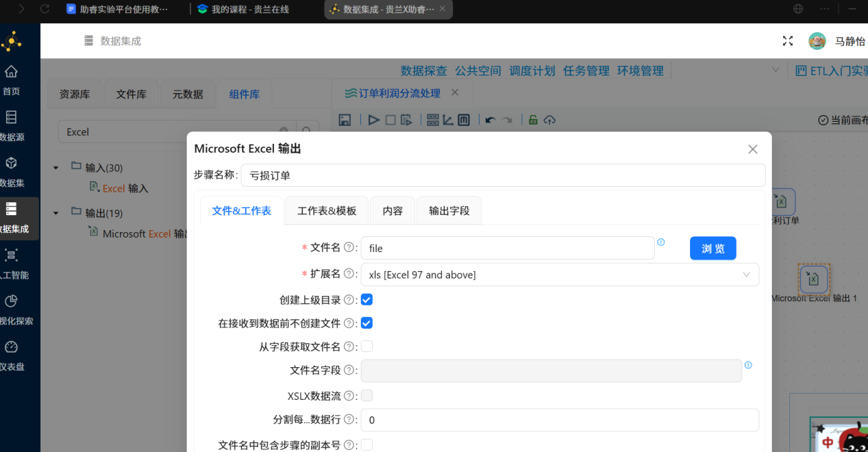Click the logo icon at sidebar top
868x452 pixels.
pos(11,42)
